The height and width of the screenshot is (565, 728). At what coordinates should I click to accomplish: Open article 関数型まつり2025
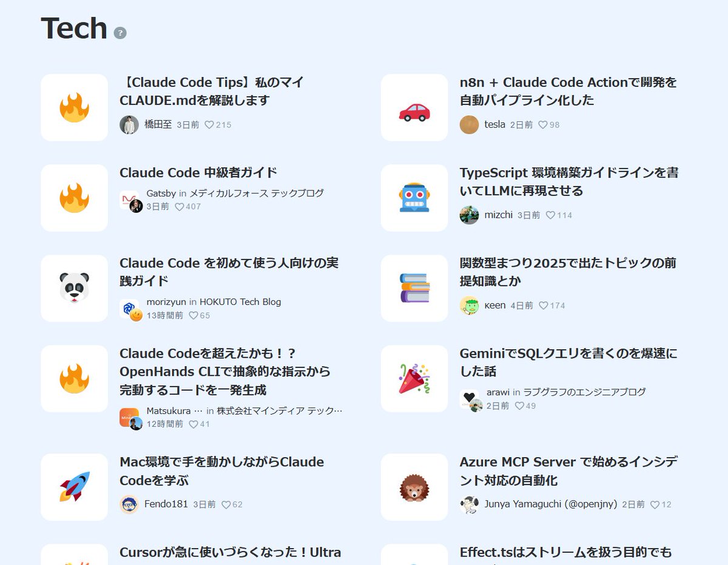click(x=568, y=272)
